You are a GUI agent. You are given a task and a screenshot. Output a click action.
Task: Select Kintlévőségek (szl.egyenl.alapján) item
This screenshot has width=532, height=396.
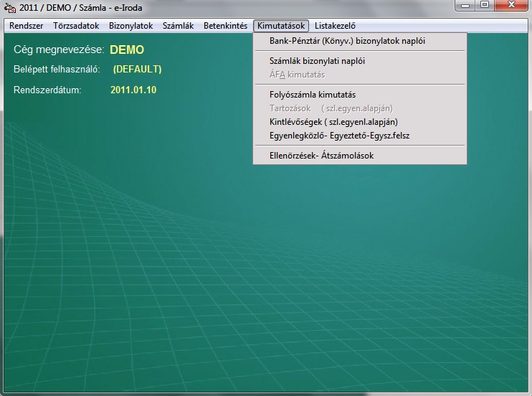pos(333,122)
